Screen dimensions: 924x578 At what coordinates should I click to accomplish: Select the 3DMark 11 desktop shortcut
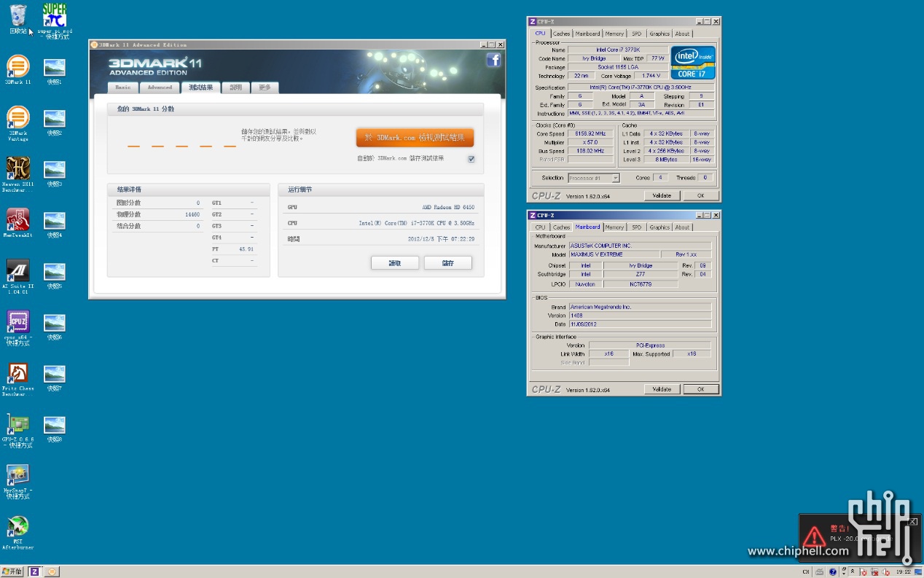click(x=18, y=70)
